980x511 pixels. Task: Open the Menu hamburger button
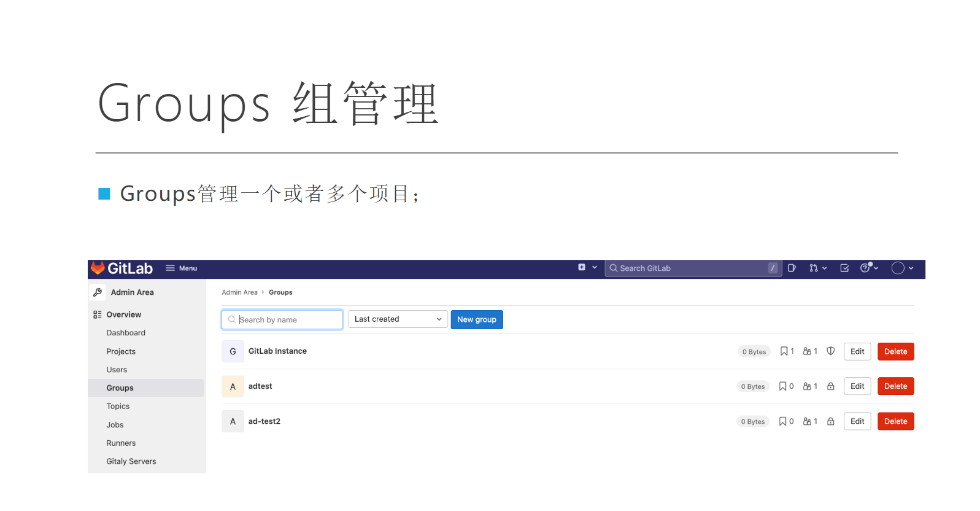(181, 268)
